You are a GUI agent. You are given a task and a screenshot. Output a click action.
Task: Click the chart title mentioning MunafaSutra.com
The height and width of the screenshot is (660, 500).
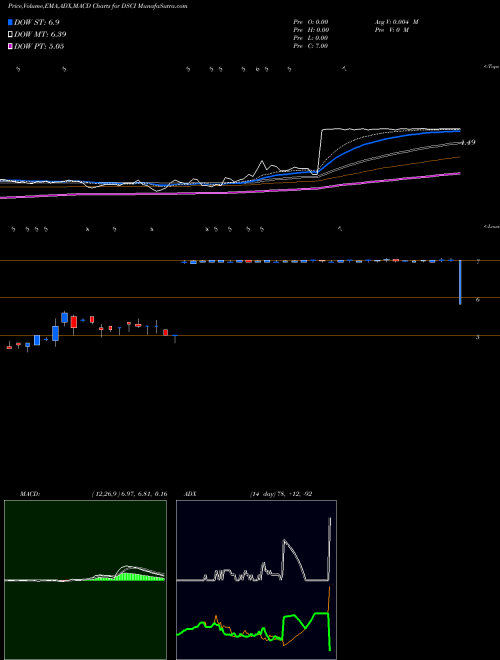(x=98, y=6)
